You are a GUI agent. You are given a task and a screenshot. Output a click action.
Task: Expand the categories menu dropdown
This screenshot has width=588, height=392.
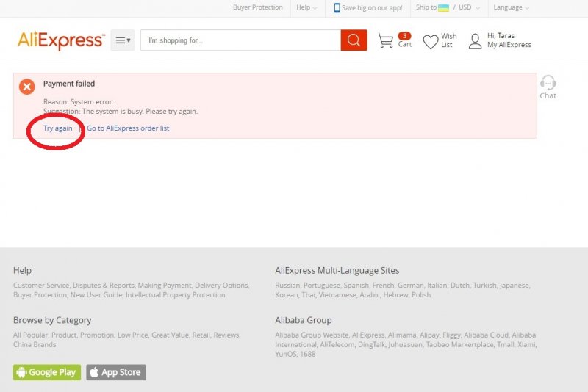pos(123,40)
